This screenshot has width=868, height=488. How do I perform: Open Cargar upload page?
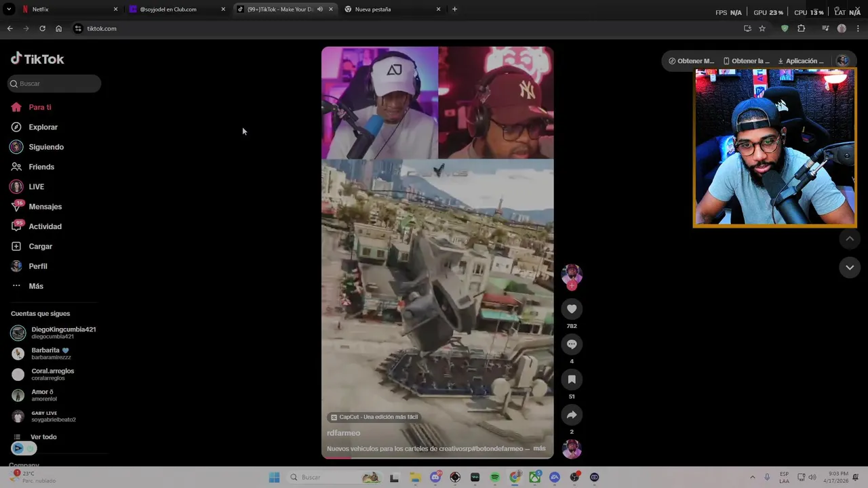[x=32, y=246]
